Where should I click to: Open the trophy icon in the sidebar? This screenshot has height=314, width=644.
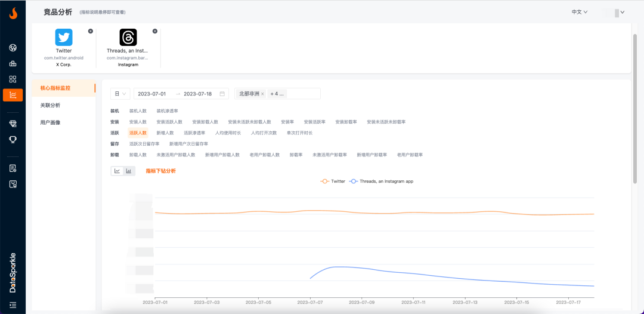click(13, 139)
